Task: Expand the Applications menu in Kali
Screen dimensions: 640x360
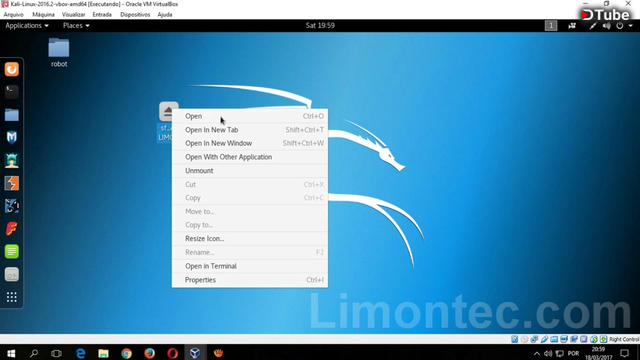Action: [x=27, y=25]
